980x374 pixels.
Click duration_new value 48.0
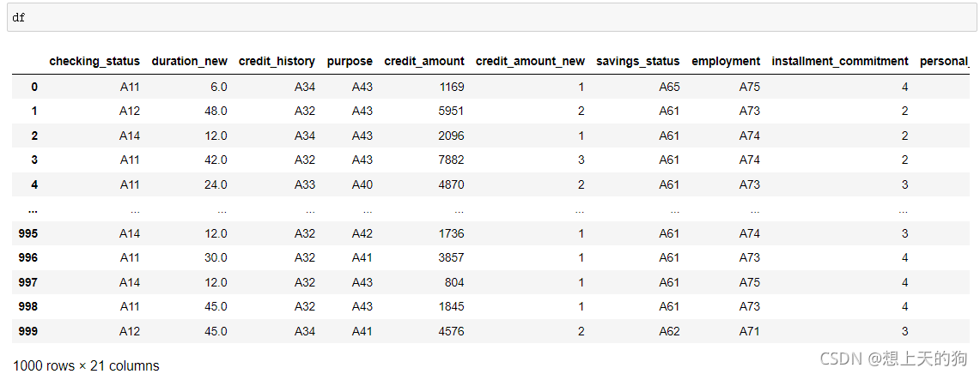216,112
